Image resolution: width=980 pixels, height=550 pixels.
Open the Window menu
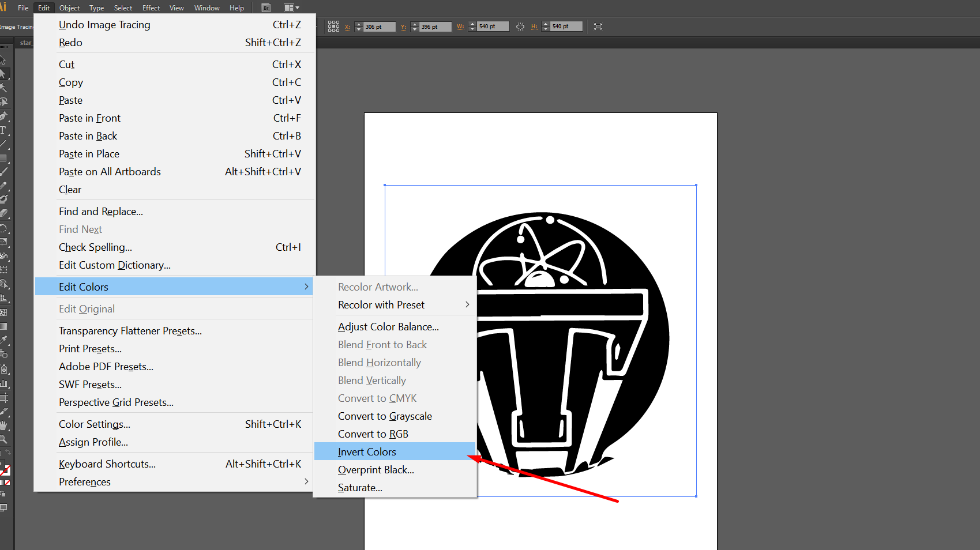tap(207, 8)
